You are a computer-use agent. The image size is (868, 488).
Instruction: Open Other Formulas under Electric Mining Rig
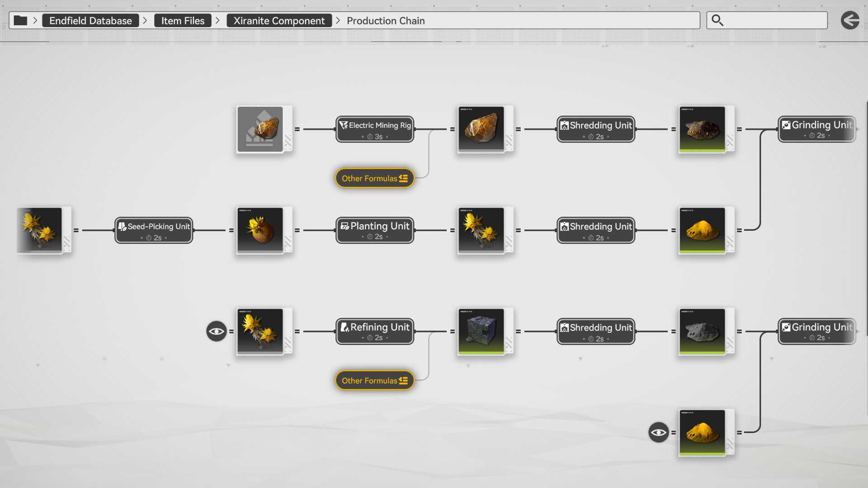pos(375,178)
